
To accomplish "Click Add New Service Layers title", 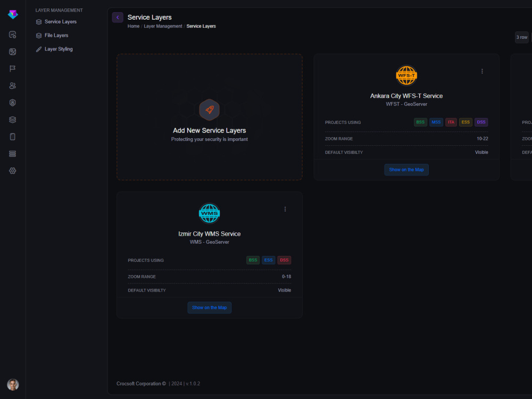I will pos(209,131).
